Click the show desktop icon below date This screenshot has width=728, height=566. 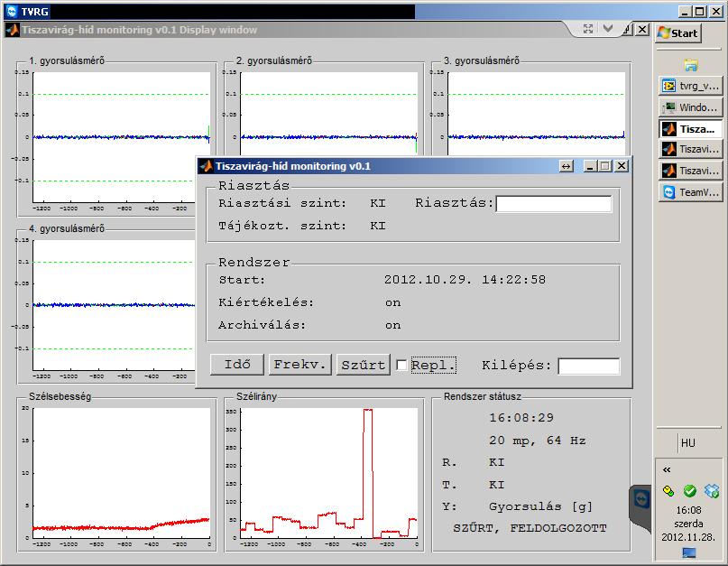pos(689,553)
